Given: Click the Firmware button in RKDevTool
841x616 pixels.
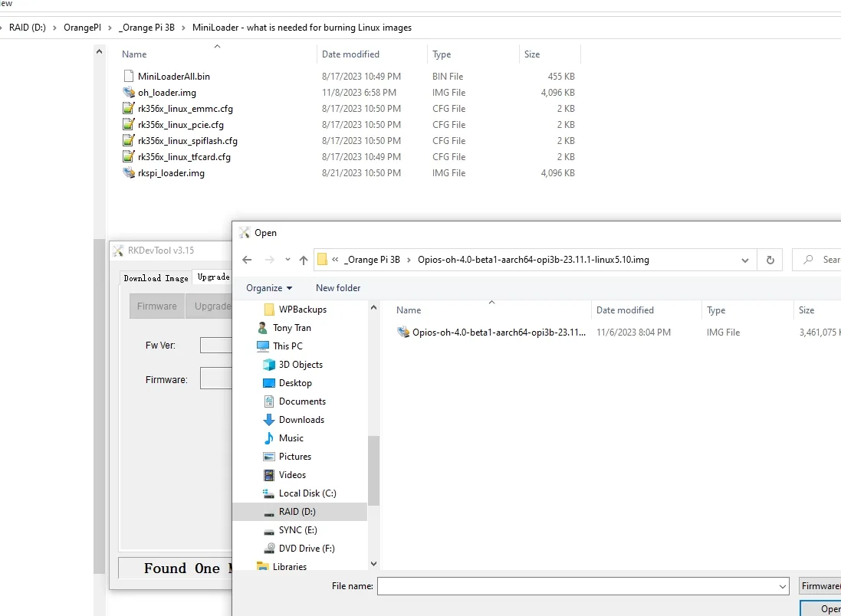Looking at the screenshot, I should click(156, 306).
